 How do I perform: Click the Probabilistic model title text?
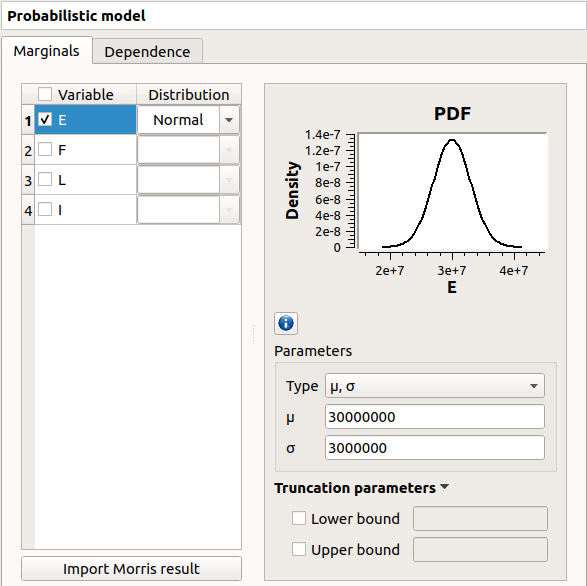76,16
